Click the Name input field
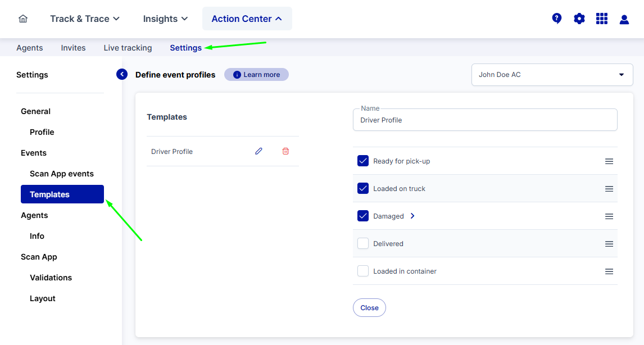644x345 pixels. pos(484,120)
